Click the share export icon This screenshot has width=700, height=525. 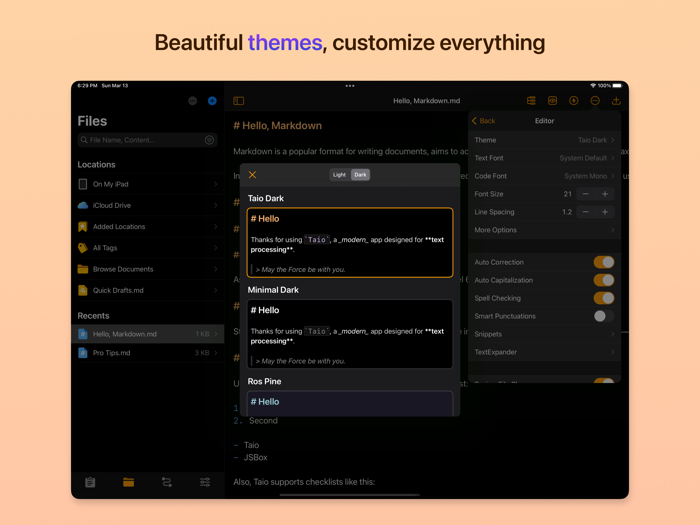click(616, 100)
